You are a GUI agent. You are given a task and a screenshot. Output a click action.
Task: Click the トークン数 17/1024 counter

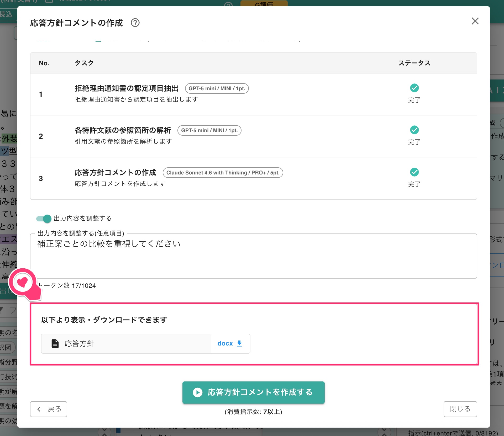point(67,285)
